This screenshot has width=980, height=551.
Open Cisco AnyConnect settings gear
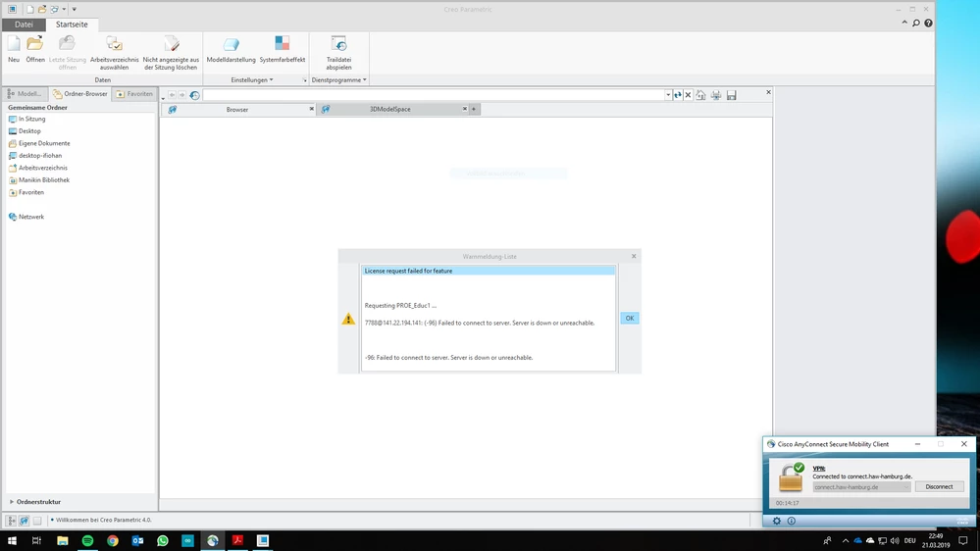(x=777, y=521)
